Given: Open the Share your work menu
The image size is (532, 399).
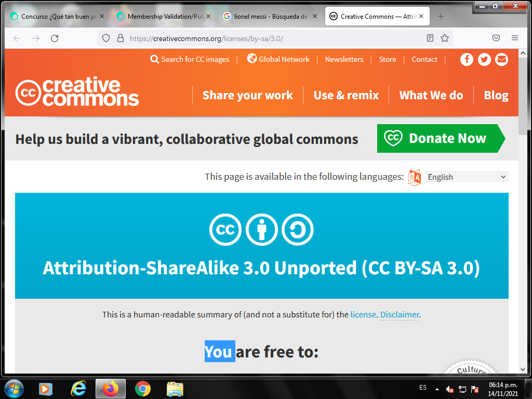Looking at the screenshot, I should (x=248, y=96).
